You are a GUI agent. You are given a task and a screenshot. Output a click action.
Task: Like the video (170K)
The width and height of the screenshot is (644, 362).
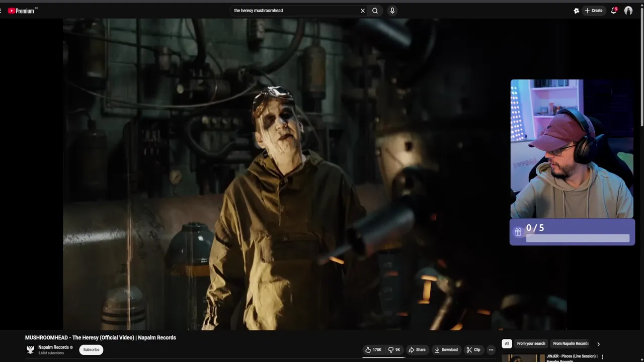pos(373,350)
